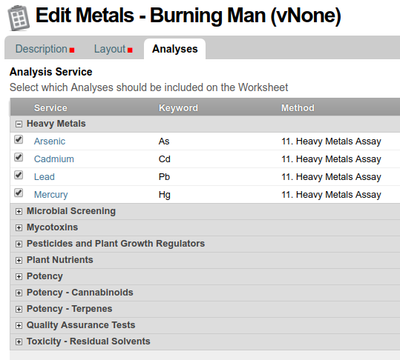400x360 pixels.
Task: Click the Arsenic row's Heavy Metals Assay method
Action: (x=331, y=141)
